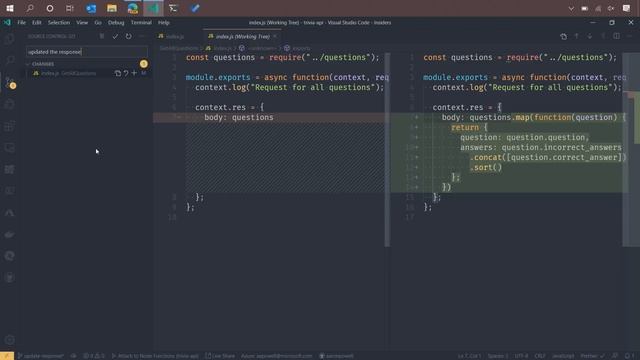The width and height of the screenshot is (640, 360).
Task: Close the index.js (Working Tree) tab
Action: (275, 36)
